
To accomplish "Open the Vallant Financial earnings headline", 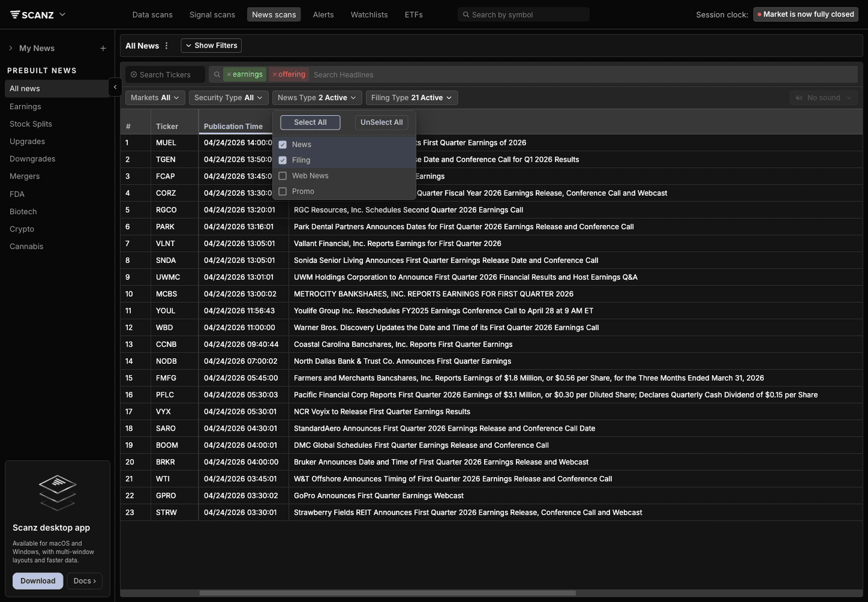I will [x=397, y=244].
